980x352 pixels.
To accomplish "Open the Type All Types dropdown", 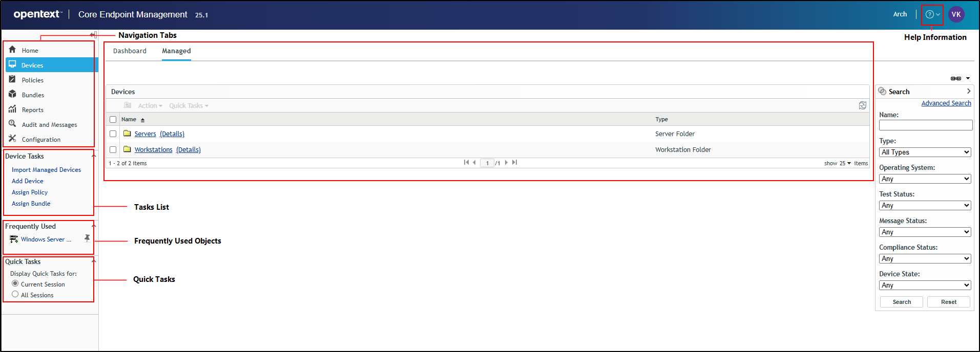I will point(925,152).
